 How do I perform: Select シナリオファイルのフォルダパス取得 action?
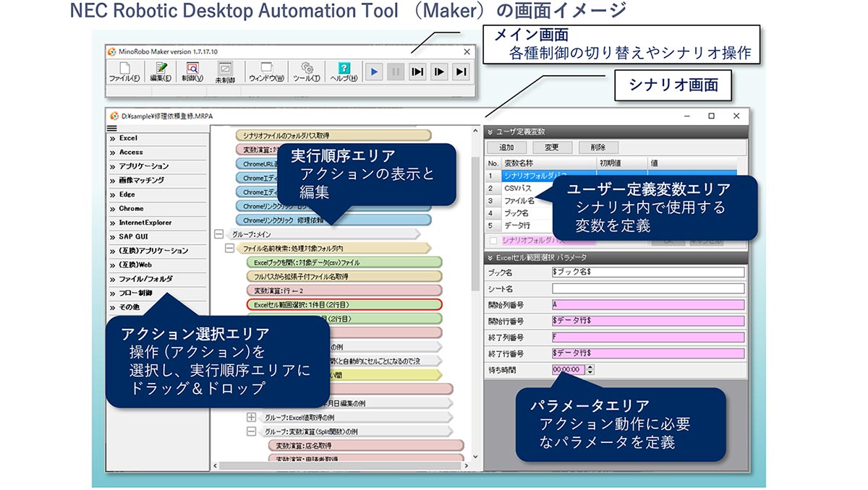[x=333, y=135]
